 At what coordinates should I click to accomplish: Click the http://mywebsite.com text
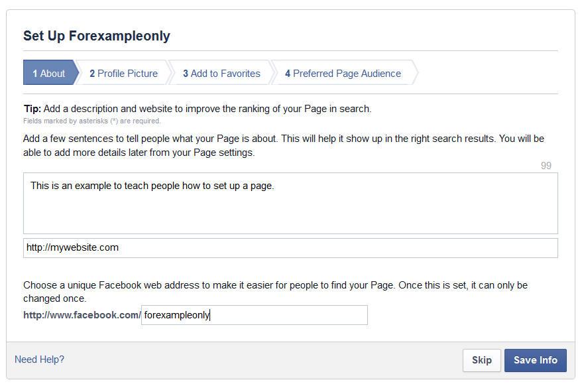point(73,248)
